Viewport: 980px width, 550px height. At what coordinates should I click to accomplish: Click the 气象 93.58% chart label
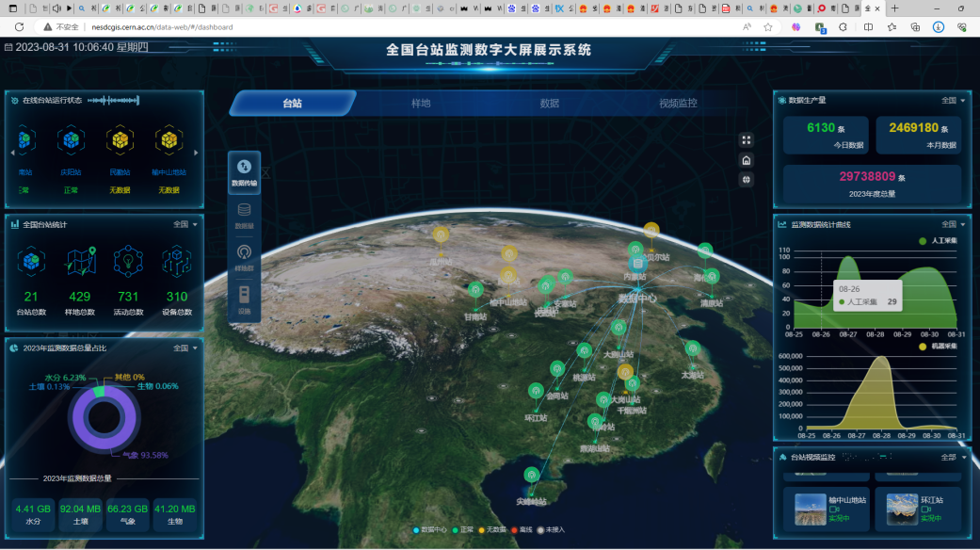[146, 455]
